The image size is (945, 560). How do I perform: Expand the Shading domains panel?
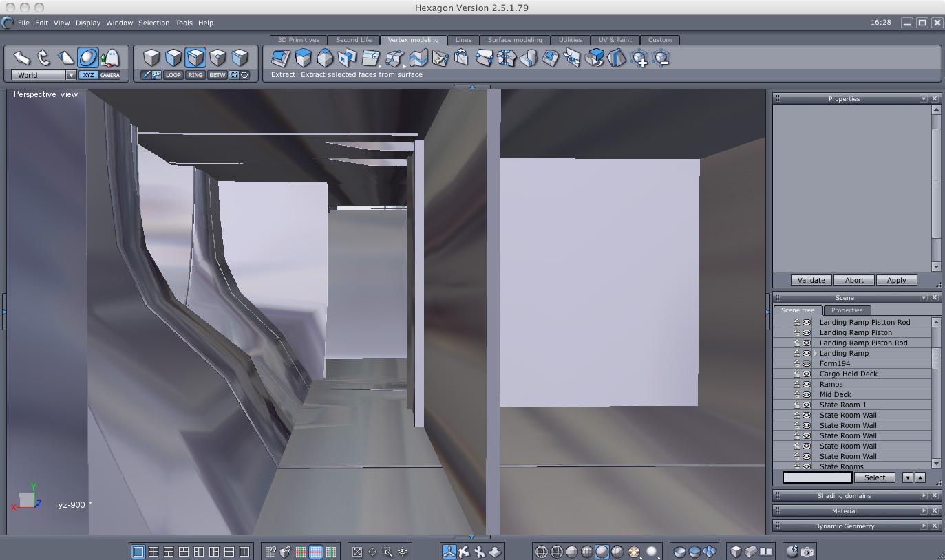(x=924, y=496)
